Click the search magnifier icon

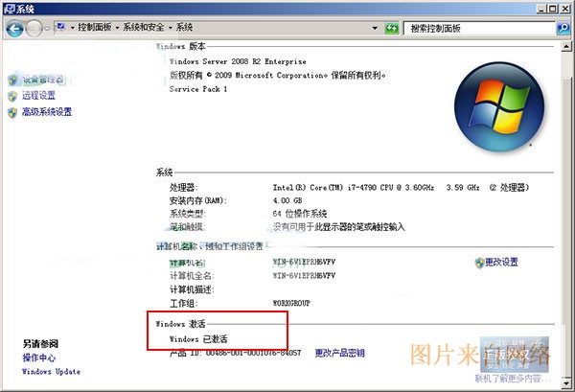(x=563, y=28)
